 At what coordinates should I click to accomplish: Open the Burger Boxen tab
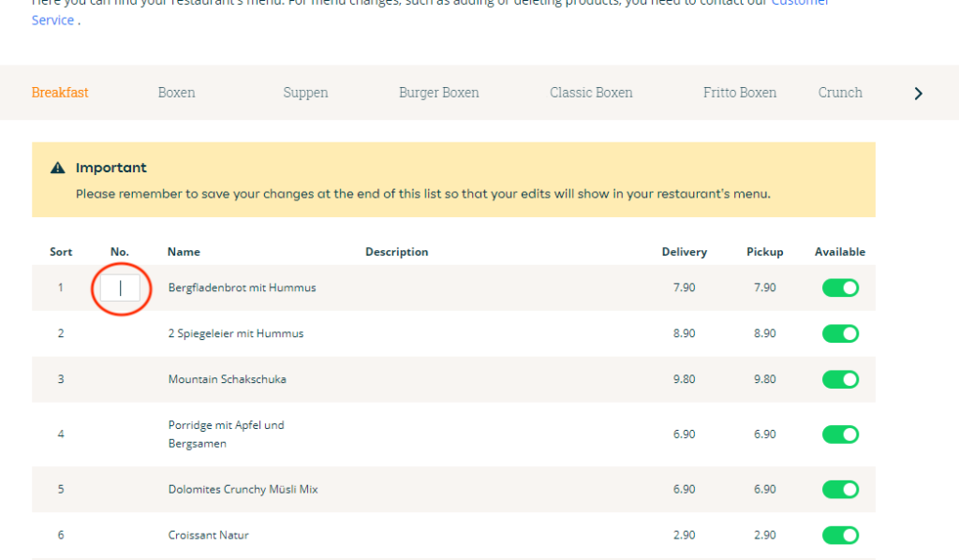pyautogui.click(x=438, y=93)
